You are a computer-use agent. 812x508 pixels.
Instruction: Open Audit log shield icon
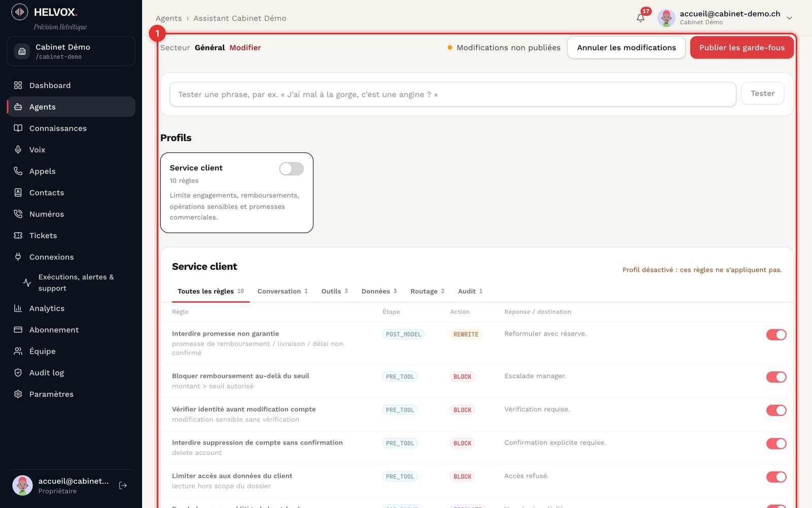(18, 372)
